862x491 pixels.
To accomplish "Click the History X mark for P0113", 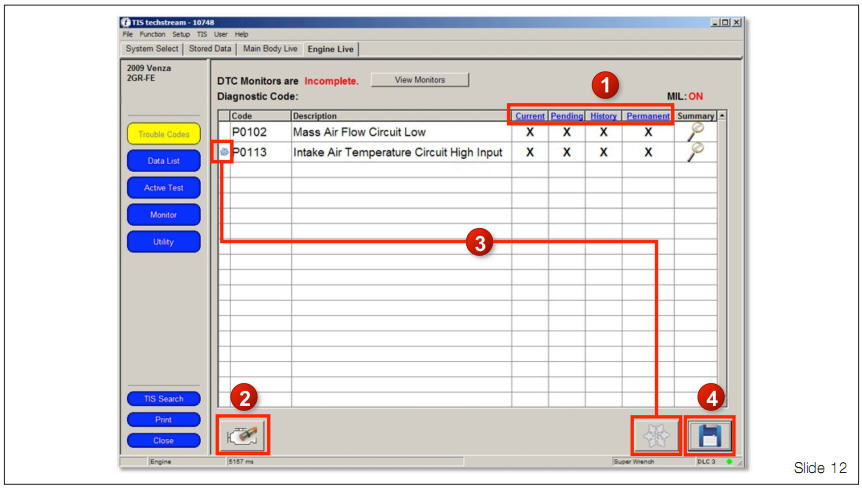I will 604,152.
